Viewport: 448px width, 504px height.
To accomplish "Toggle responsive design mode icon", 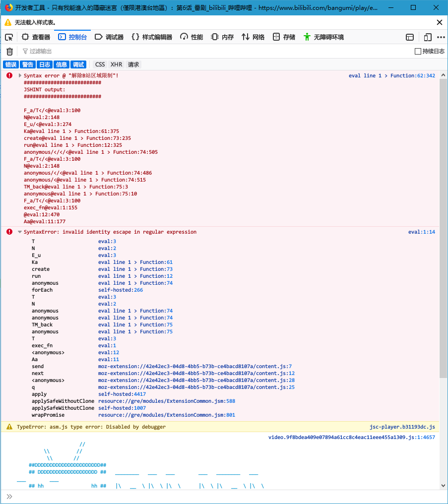I will (428, 37).
